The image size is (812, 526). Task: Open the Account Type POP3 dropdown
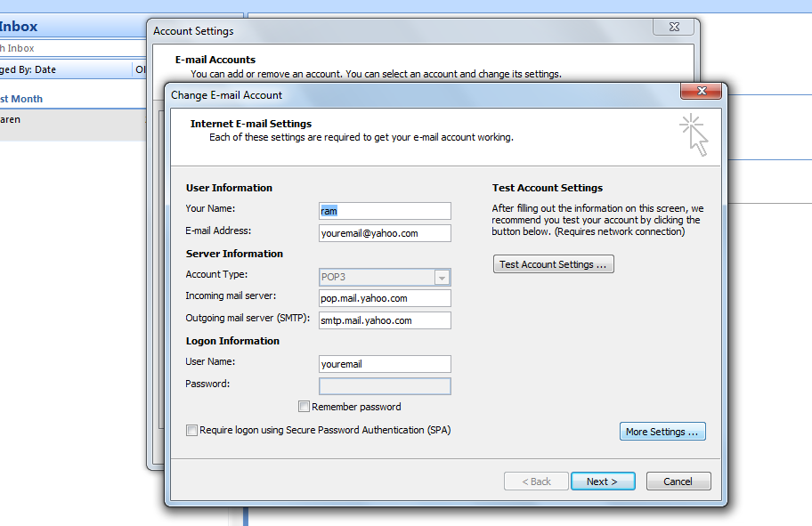click(x=385, y=277)
